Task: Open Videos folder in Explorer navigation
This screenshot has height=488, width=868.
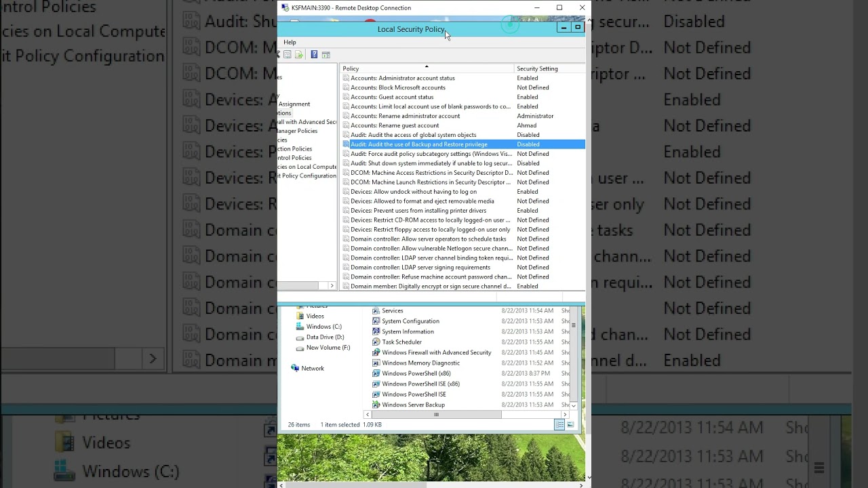Action: 310,316
